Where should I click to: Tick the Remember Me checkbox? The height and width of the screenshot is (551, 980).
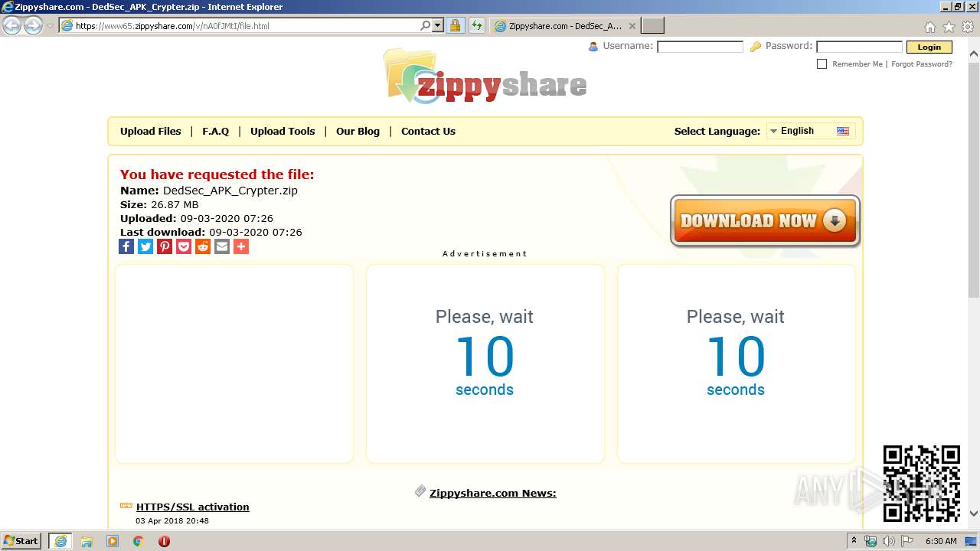coord(822,64)
